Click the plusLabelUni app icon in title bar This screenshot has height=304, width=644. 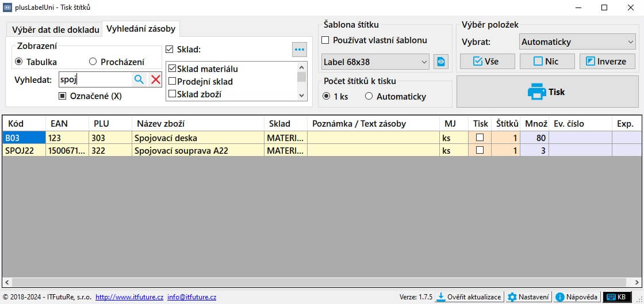click(7, 7)
